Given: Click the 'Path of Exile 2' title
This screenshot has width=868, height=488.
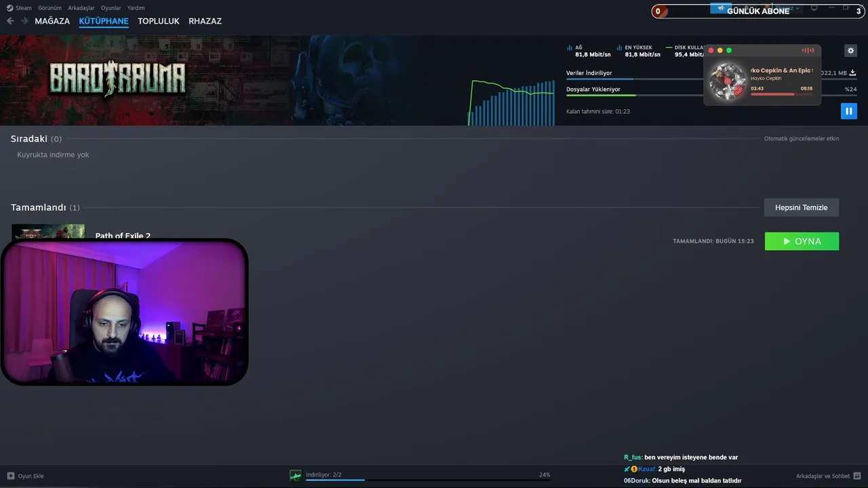Looking at the screenshot, I should (123, 235).
